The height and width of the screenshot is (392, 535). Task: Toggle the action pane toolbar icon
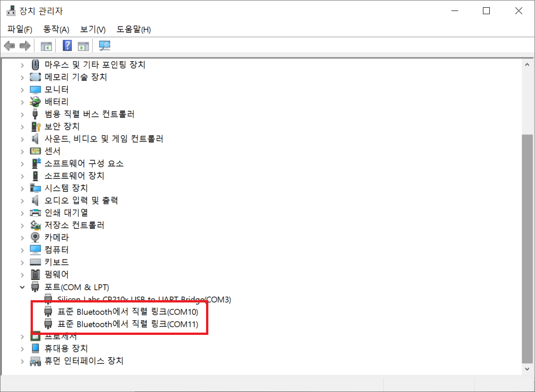coord(83,46)
